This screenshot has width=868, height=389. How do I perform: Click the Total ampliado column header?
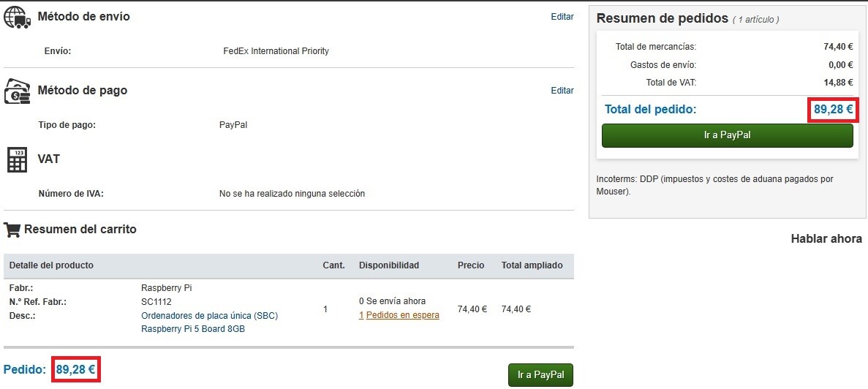[x=532, y=265]
